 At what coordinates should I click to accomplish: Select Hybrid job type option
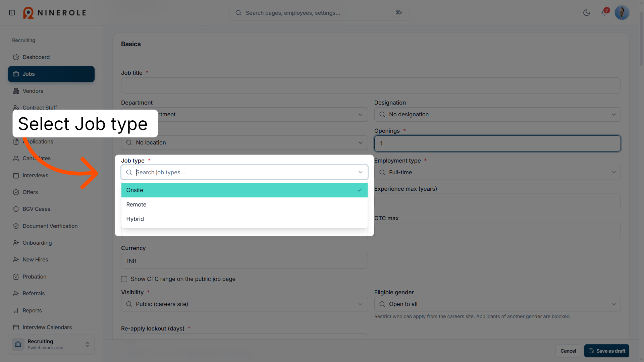click(244, 219)
